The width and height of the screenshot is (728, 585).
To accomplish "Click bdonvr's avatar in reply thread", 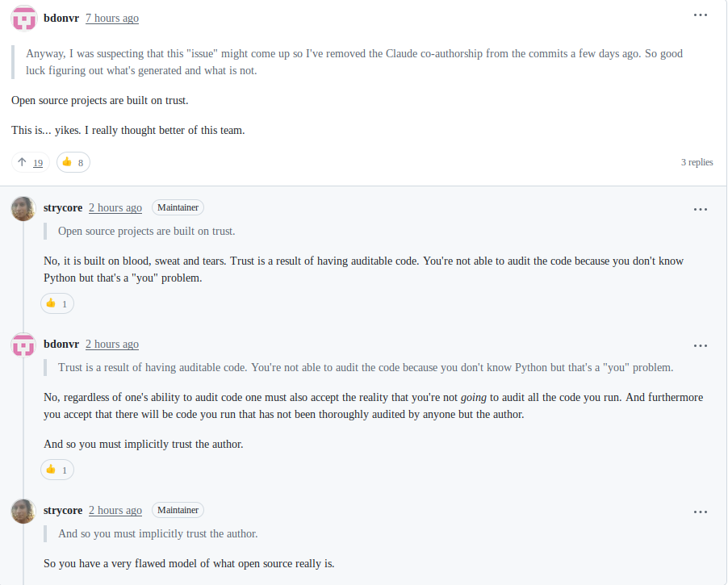I will click(x=23, y=345).
